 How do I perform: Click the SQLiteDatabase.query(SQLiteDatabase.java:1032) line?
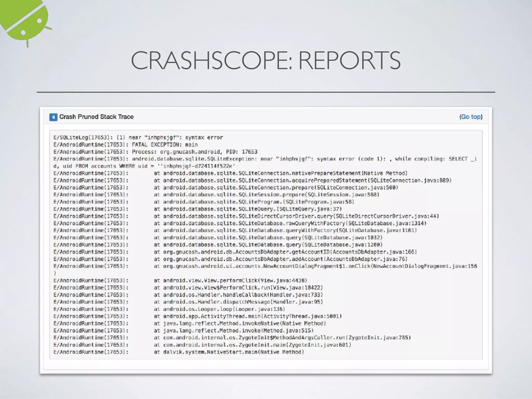click(218, 238)
